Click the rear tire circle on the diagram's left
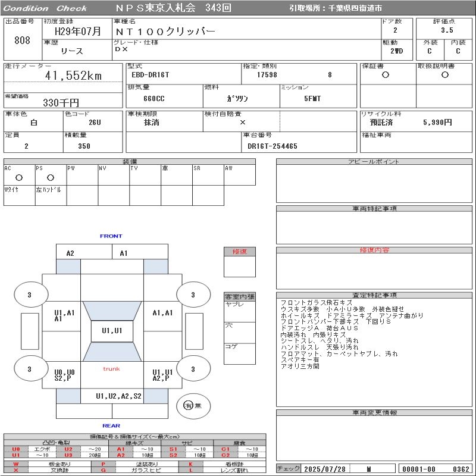 pyautogui.click(x=29, y=369)
